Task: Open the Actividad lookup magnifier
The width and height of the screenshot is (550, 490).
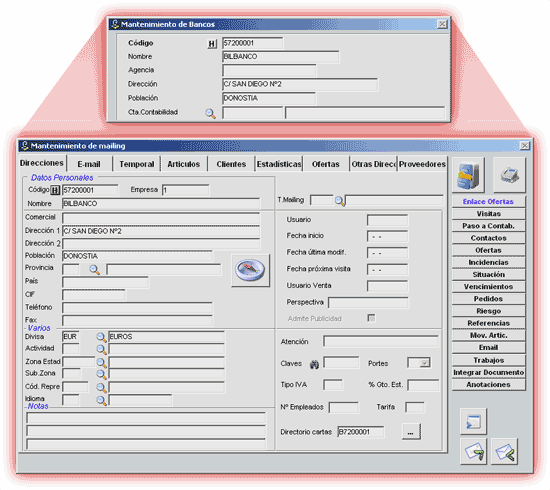Action: click(101, 349)
